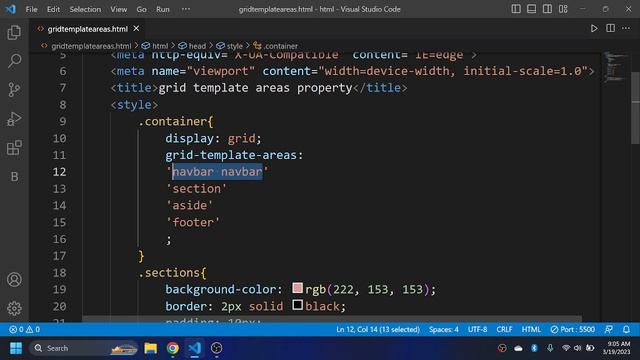Toggle the bottom panel layout icon
The width and height of the screenshot is (640, 360).
(x=531, y=9)
